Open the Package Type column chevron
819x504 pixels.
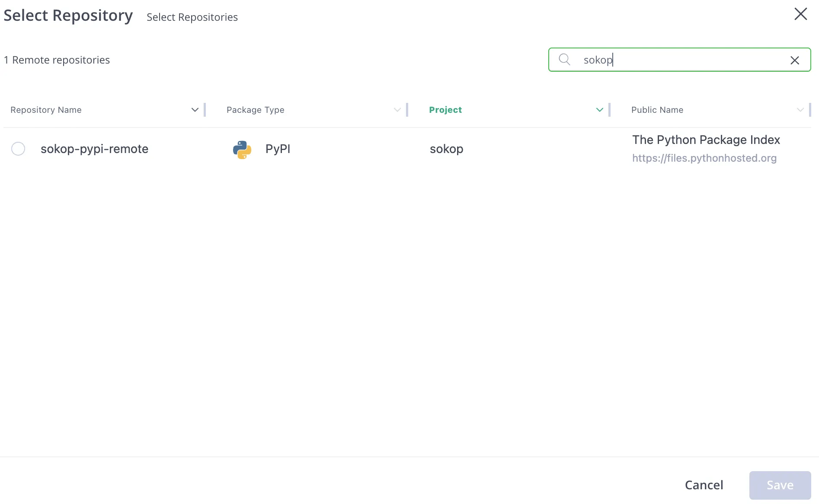click(397, 110)
